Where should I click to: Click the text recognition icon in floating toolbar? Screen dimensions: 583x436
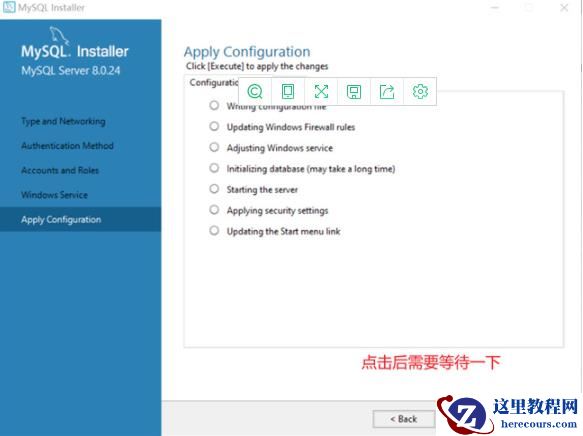click(255, 91)
